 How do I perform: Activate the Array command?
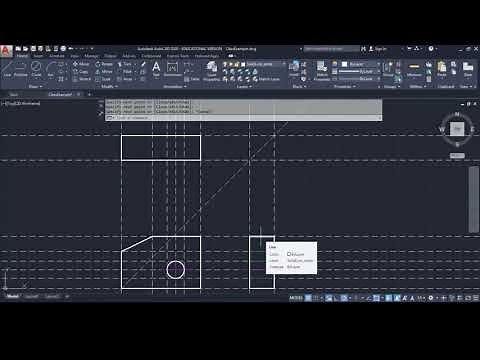click(x=125, y=79)
